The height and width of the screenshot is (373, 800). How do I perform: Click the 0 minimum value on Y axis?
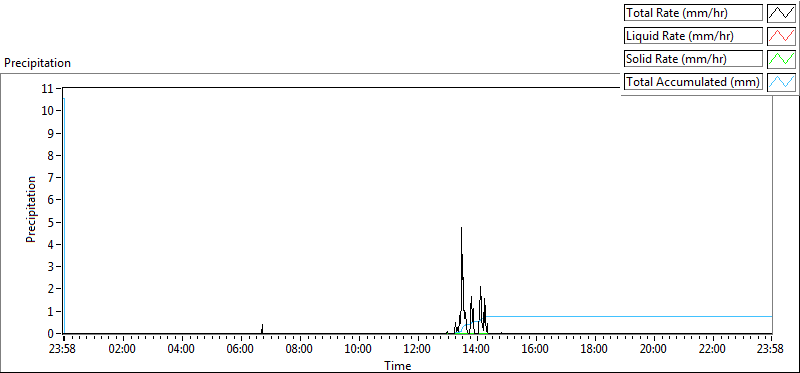(51, 334)
